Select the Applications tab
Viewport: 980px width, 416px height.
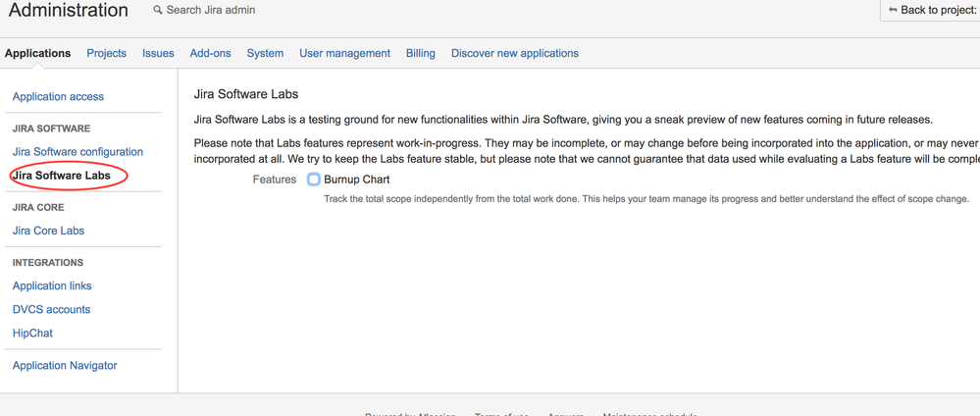(37, 53)
